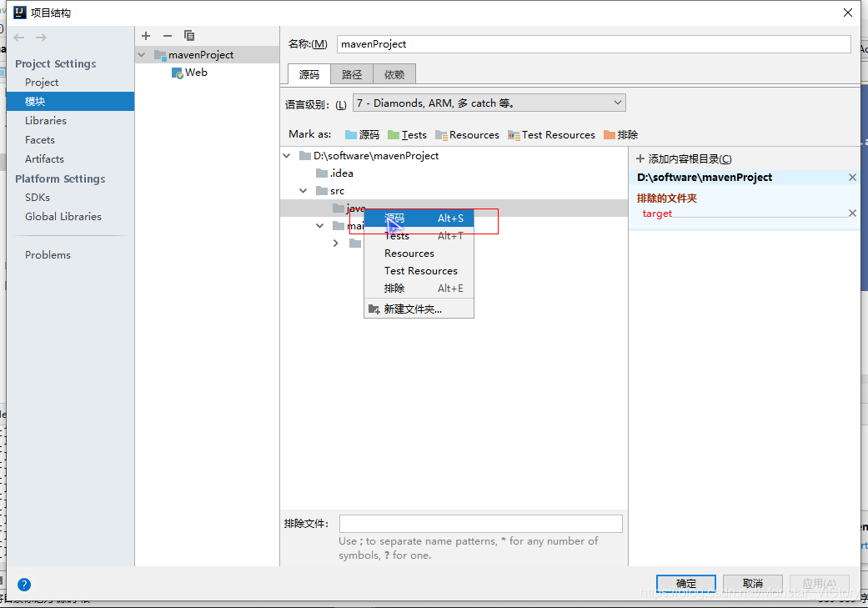This screenshot has height=608, width=868.
Task: Open Artifacts in the sidebar
Action: click(44, 159)
